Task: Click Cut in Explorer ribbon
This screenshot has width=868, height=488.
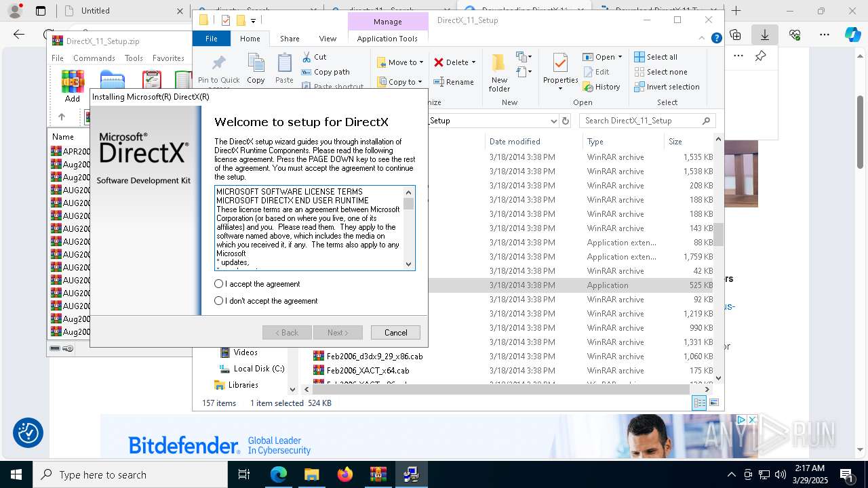Action: [x=315, y=57]
